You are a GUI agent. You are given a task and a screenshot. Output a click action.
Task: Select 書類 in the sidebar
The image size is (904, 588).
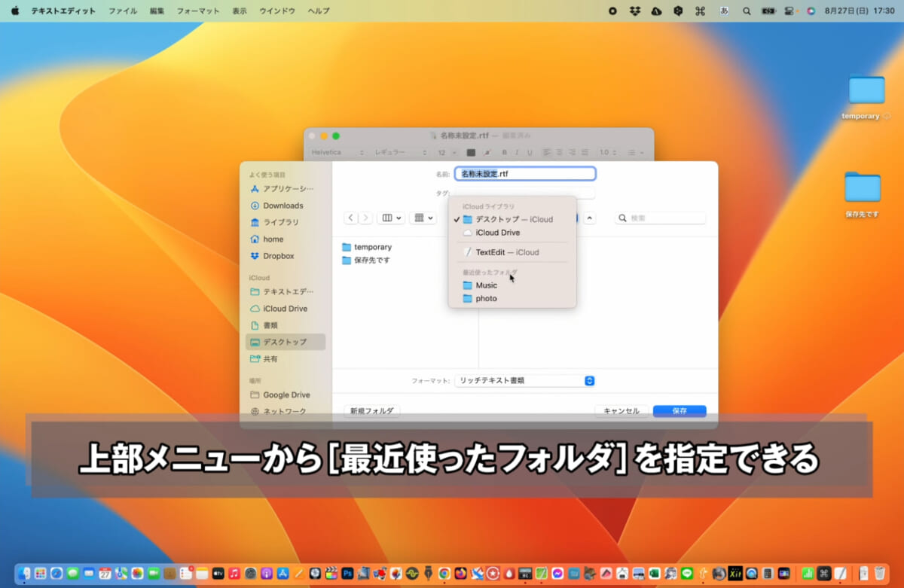point(286,325)
